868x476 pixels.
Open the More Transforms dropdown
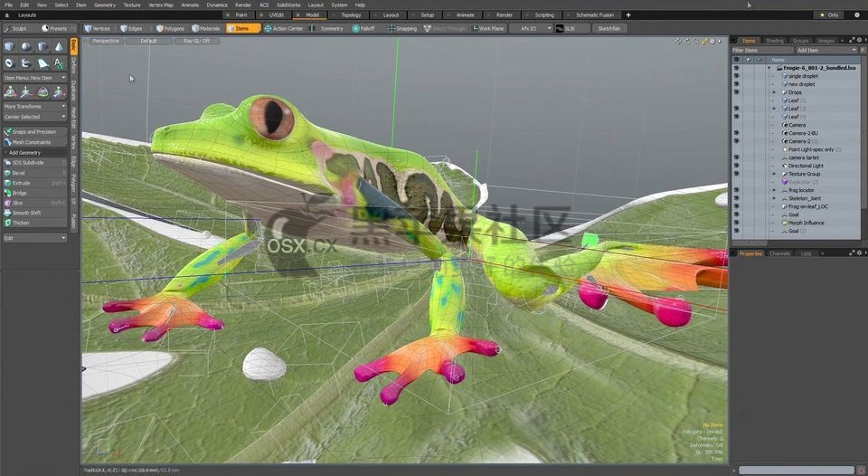(x=34, y=107)
